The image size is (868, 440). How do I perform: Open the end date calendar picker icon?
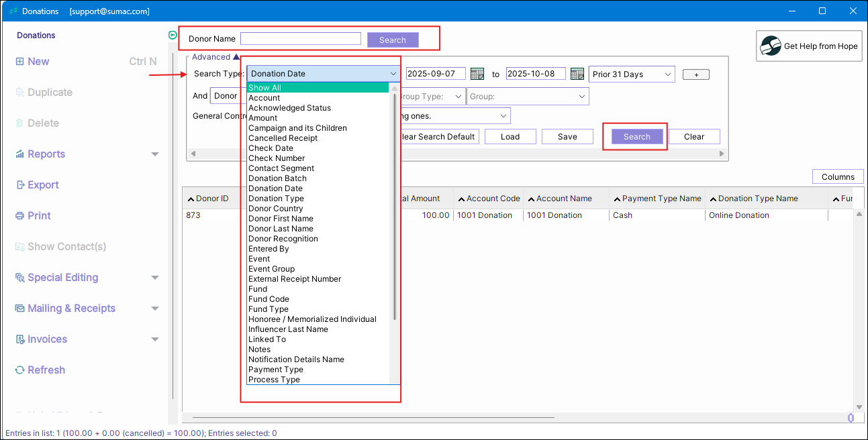coord(577,74)
